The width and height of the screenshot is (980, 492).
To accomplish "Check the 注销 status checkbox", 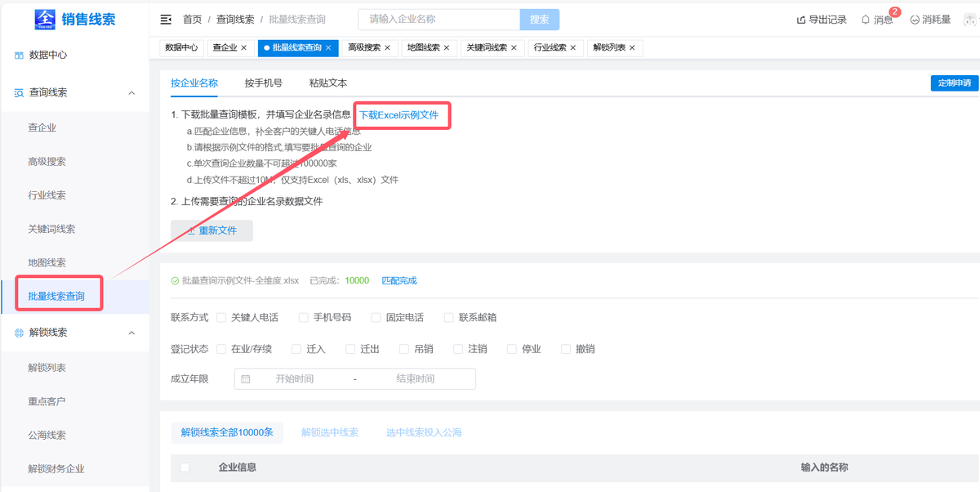I will pyautogui.click(x=458, y=349).
